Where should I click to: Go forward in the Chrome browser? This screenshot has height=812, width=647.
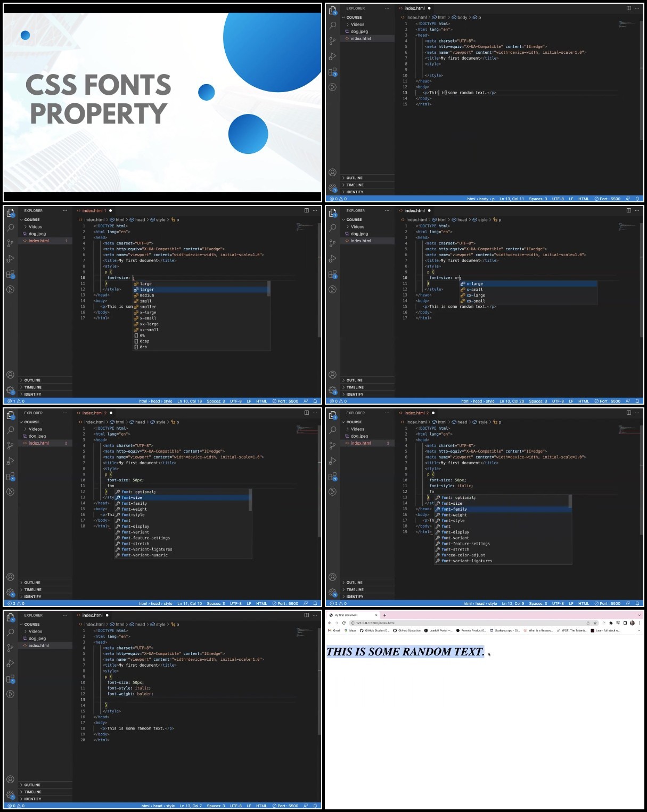337,622
